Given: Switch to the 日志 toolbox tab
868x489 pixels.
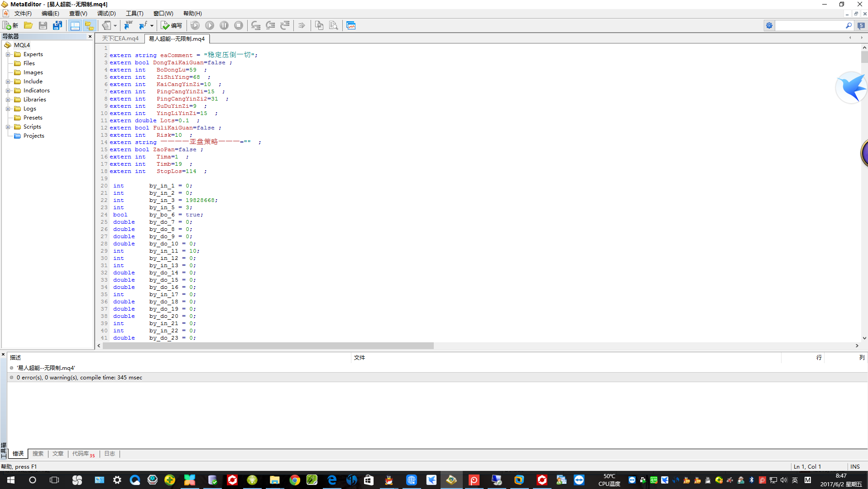Looking at the screenshot, I should click(110, 454).
